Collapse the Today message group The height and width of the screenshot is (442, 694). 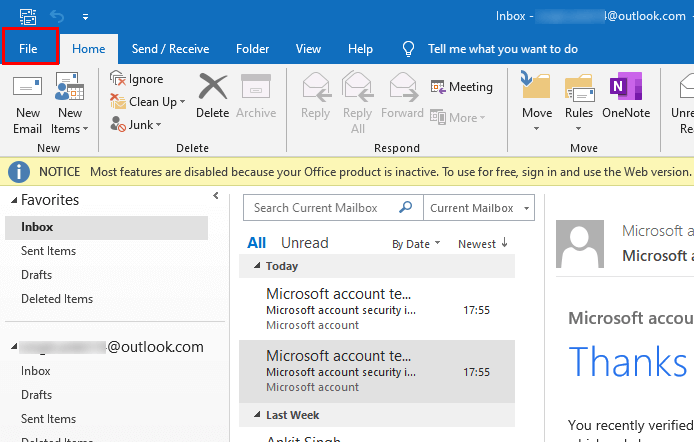coord(257,265)
